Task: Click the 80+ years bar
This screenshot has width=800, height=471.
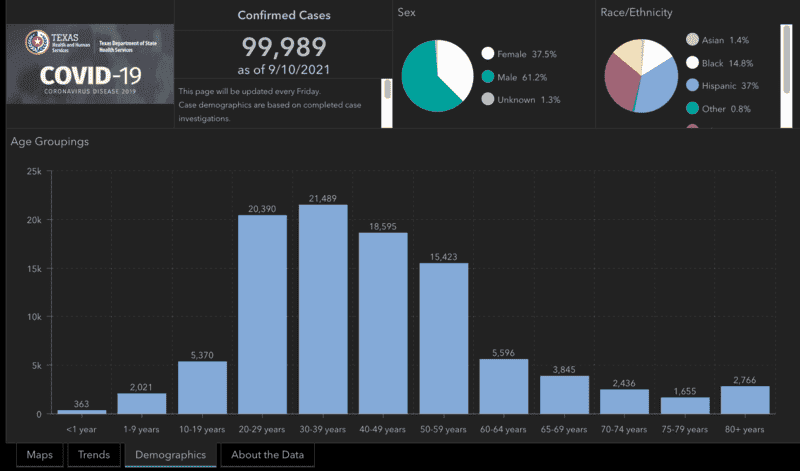Action: click(x=745, y=400)
